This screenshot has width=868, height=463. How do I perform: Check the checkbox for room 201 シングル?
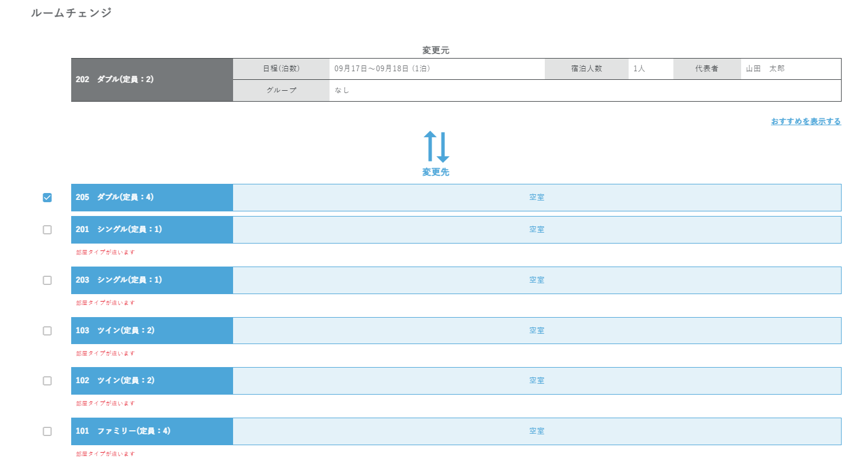pyautogui.click(x=47, y=230)
